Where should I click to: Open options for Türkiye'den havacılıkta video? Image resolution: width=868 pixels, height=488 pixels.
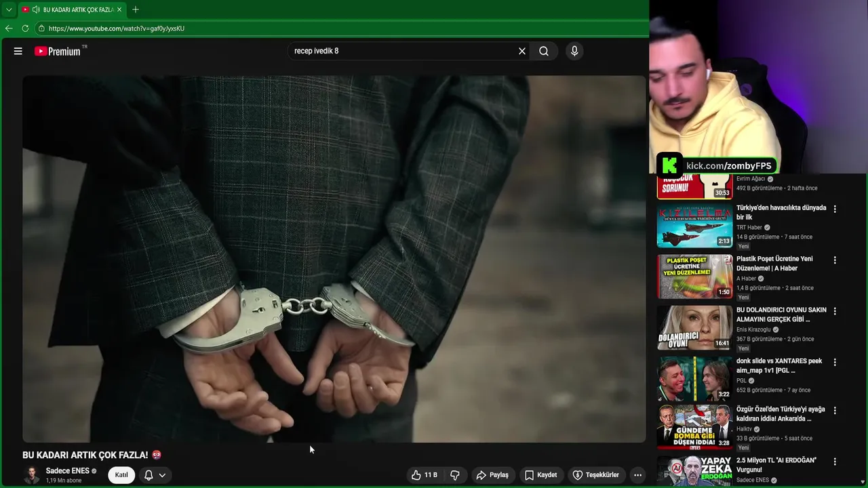click(835, 209)
